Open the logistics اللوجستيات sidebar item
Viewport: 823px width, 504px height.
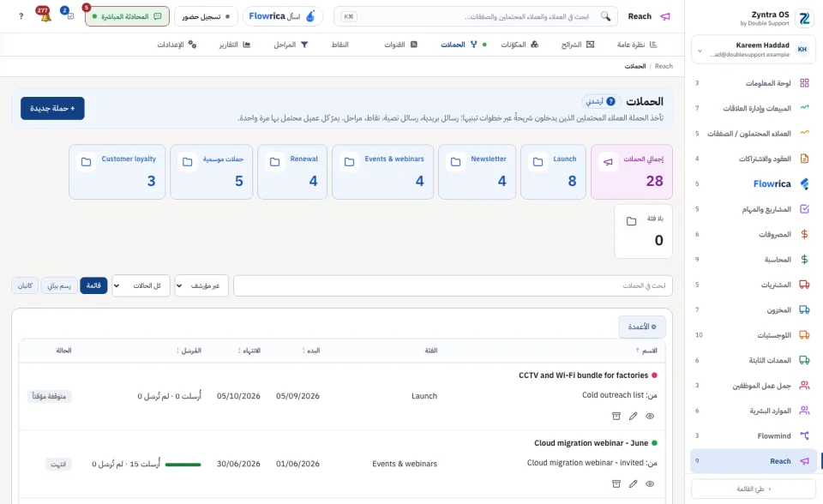pos(753,335)
